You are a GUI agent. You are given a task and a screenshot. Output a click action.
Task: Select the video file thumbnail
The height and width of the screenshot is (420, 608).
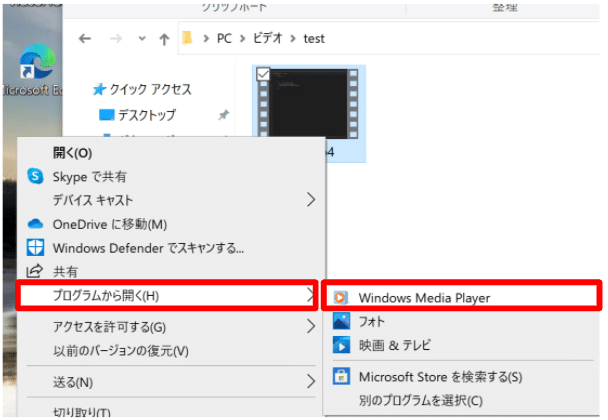click(309, 104)
